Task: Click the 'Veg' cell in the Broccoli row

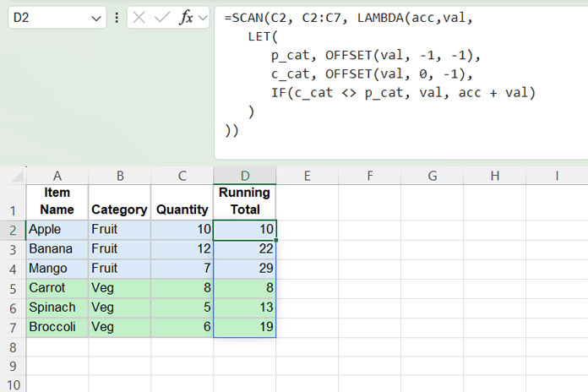Action: pos(120,327)
